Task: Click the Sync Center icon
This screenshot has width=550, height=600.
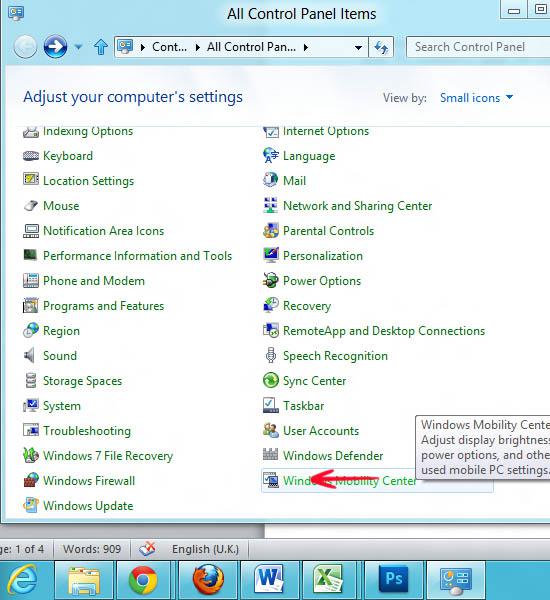Action: pyautogui.click(x=271, y=380)
